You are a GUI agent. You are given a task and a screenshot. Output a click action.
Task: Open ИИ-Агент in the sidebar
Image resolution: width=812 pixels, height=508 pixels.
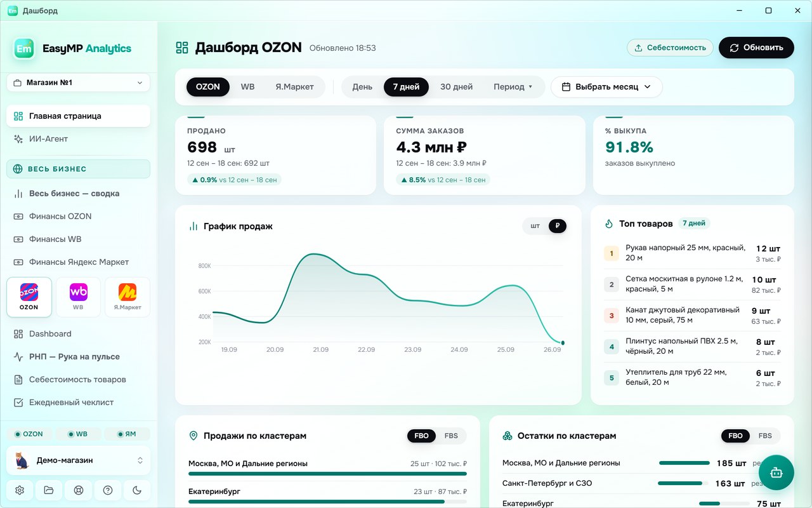79,139
